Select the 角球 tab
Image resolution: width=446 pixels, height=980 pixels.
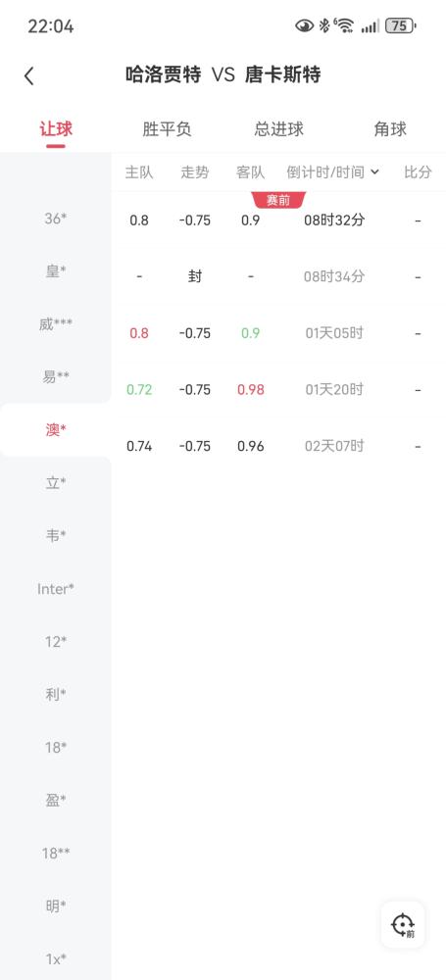pyautogui.click(x=390, y=129)
